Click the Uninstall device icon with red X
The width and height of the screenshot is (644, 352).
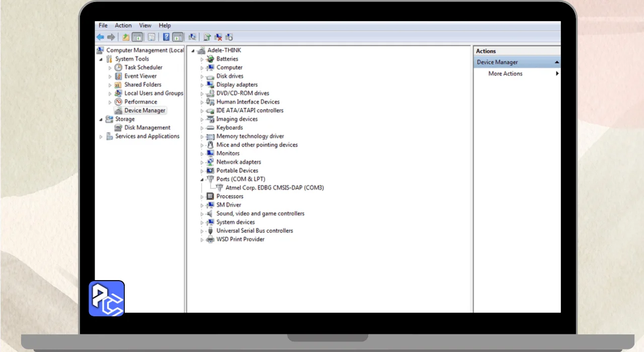[218, 37]
